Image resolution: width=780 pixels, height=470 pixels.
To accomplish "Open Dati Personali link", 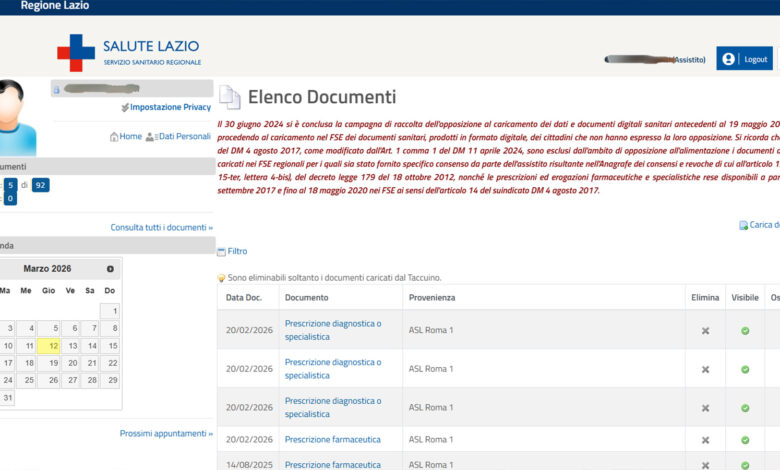I will (x=185, y=136).
